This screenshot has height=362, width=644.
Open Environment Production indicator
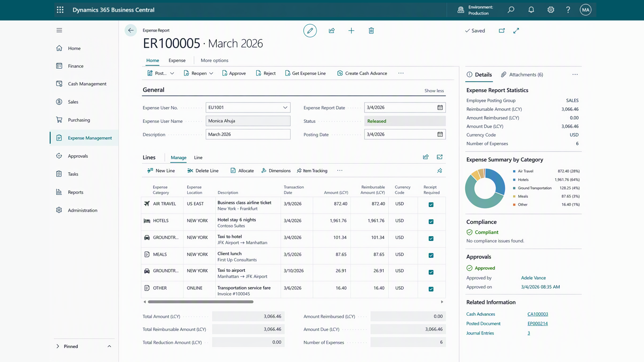pyautogui.click(x=476, y=10)
